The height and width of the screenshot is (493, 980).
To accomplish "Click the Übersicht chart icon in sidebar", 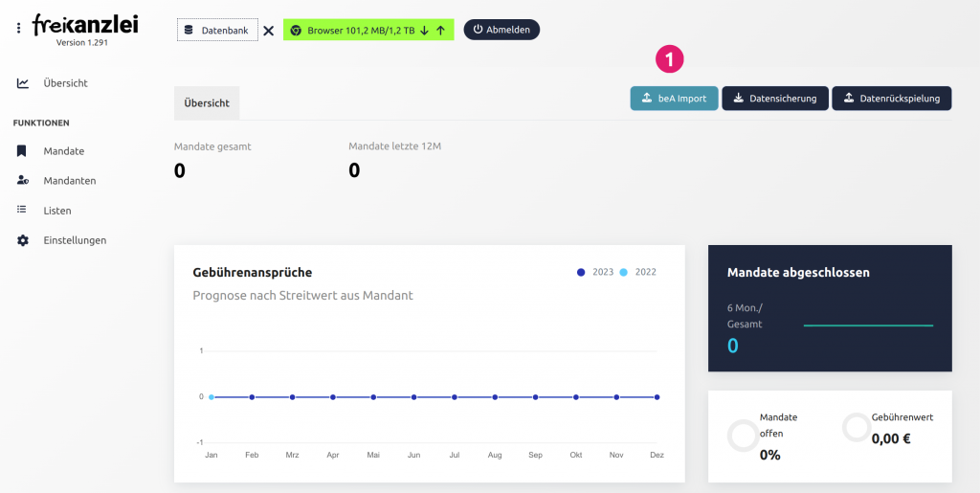I will coord(23,83).
